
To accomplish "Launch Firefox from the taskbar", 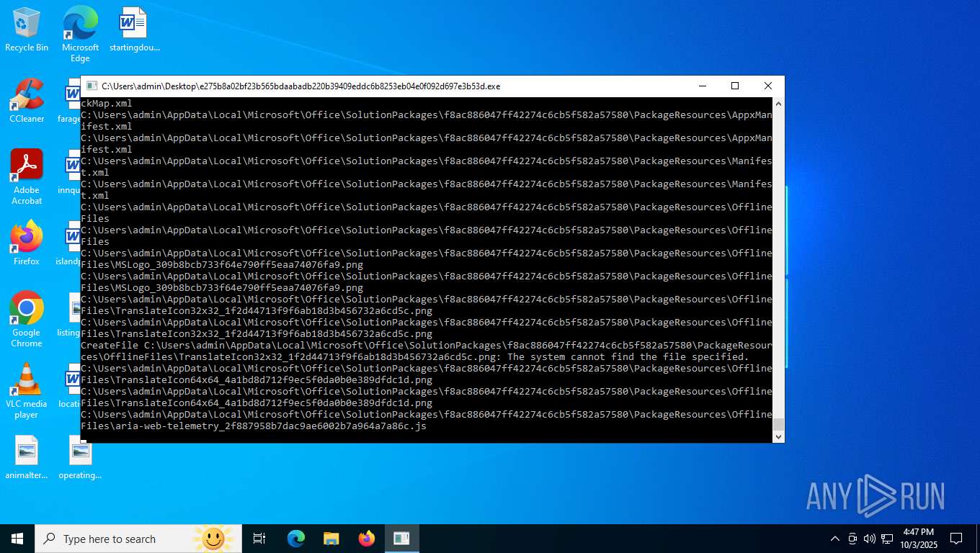I will [x=367, y=539].
